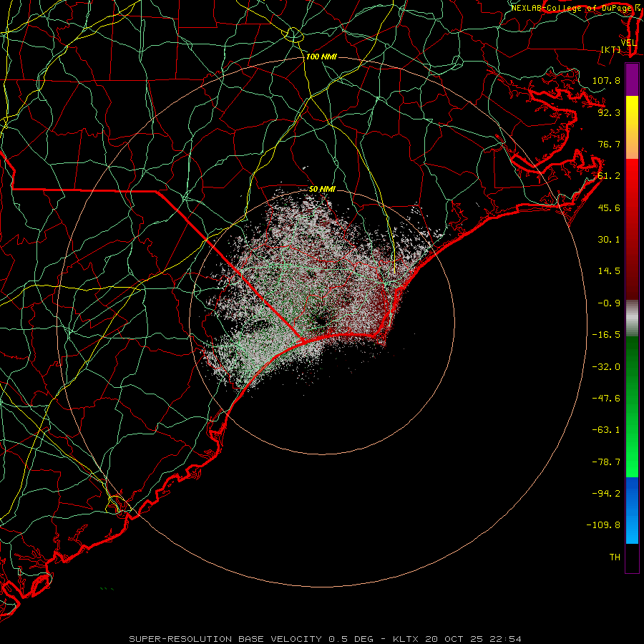Click the 50 NMI range ring label
The image size is (644, 644).
click(x=322, y=189)
